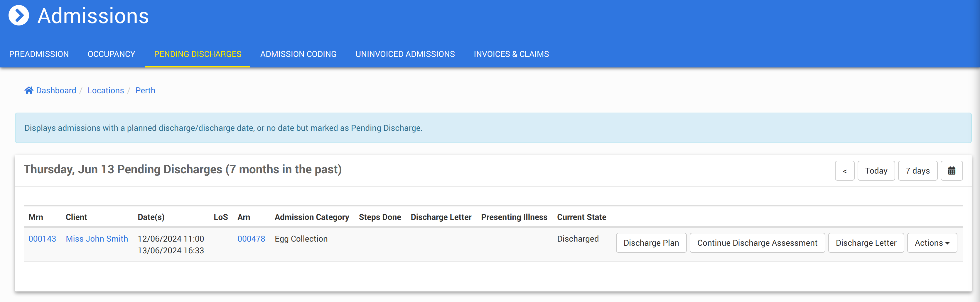This screenshot has height=302, width=980.
Task: Select the Pending Discharges tab
Action: coord(198,54)
